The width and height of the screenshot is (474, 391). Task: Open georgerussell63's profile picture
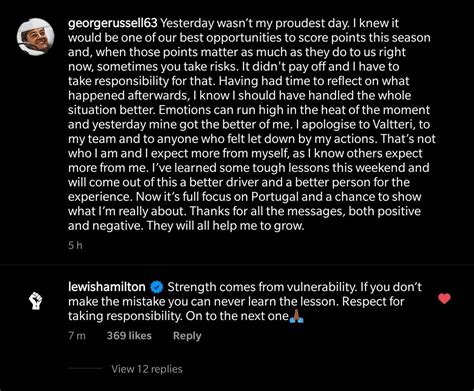36,37
